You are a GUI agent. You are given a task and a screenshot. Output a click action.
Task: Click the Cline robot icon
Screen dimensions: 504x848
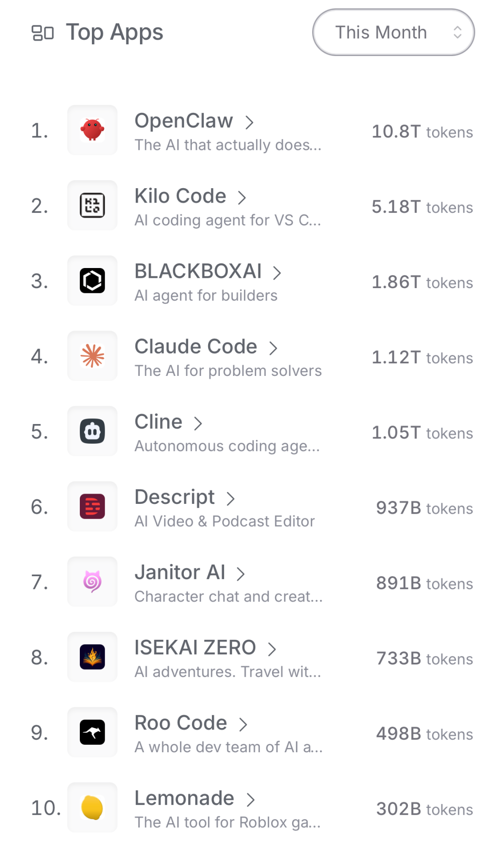(92, 431)
